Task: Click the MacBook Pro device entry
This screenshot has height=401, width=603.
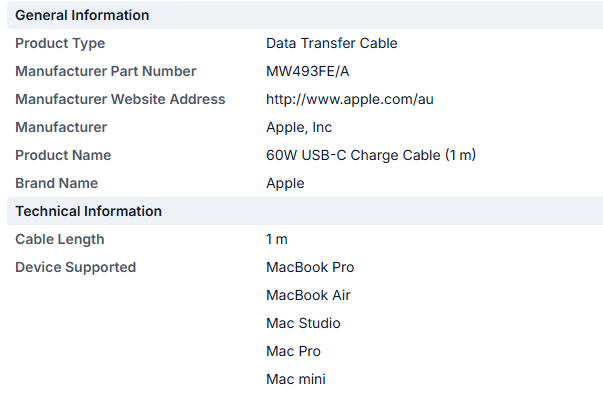Action: (310, 267)
